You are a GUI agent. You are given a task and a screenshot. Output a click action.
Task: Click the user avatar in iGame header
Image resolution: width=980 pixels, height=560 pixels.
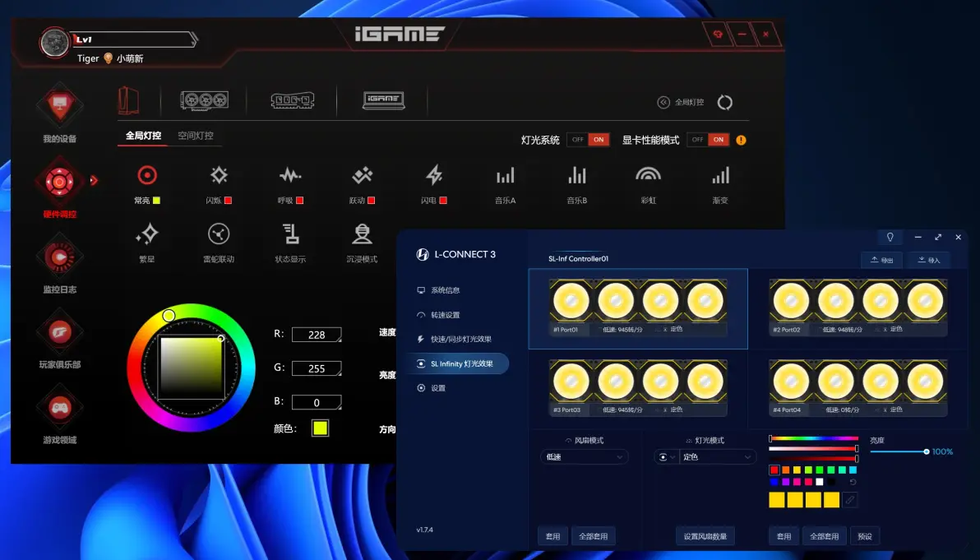(x=54, y=43)
